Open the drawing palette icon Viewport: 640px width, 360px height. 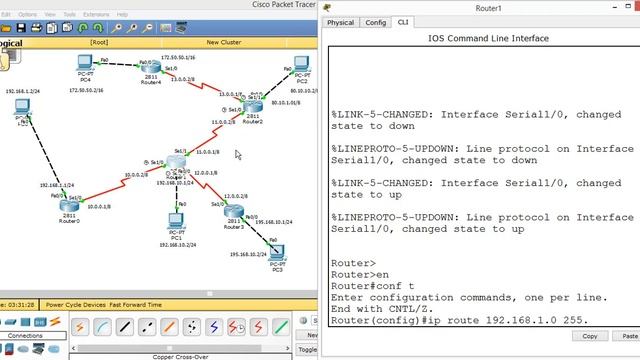165,28
